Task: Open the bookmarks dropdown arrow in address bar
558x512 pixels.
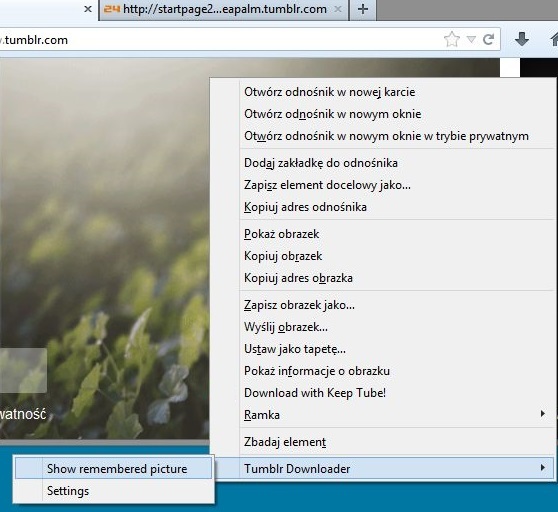Action: 471,39
